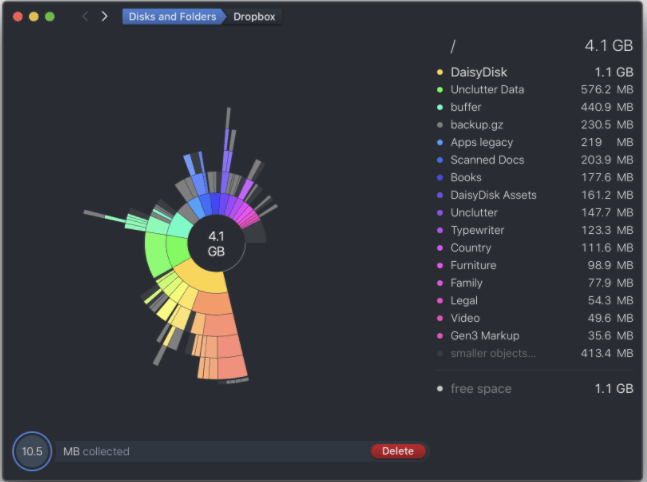Select backup.gz file in the list
Image resolution: width=647 pixels, height=482 pixels.
pyautogui.click(x=535, y=125)
